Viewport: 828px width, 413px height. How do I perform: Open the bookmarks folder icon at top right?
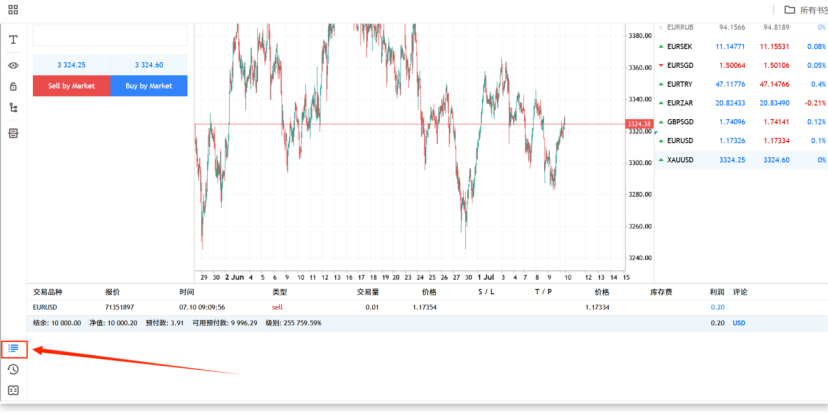click(x=789, y=10)
